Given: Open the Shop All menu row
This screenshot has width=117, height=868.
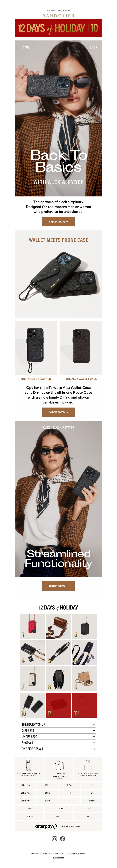Looking at the screenshot, I should pyautogui.click(x=58, y=742).
